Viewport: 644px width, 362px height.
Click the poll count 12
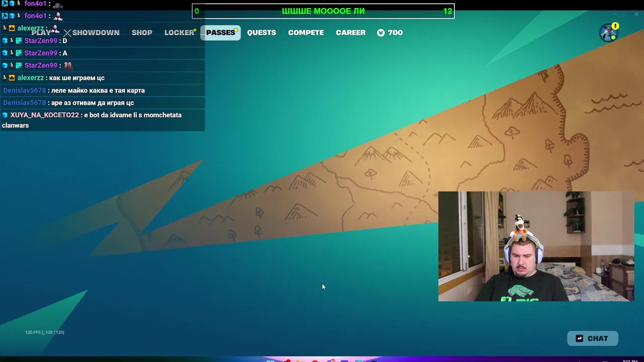click(447, 11)
